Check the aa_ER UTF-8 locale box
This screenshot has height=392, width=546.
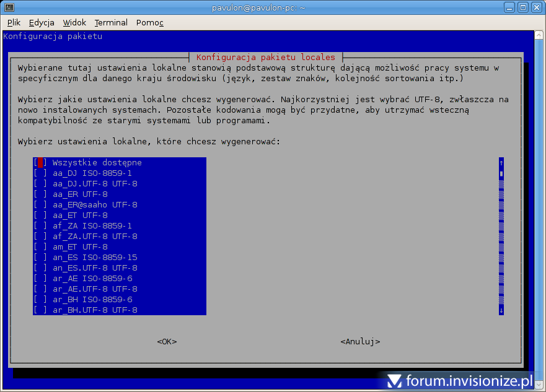40,194
